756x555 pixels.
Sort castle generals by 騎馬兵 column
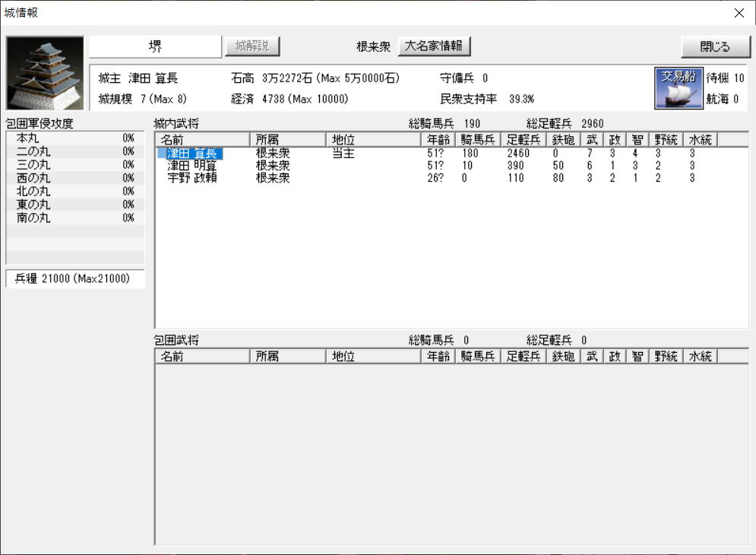point(476,139)
